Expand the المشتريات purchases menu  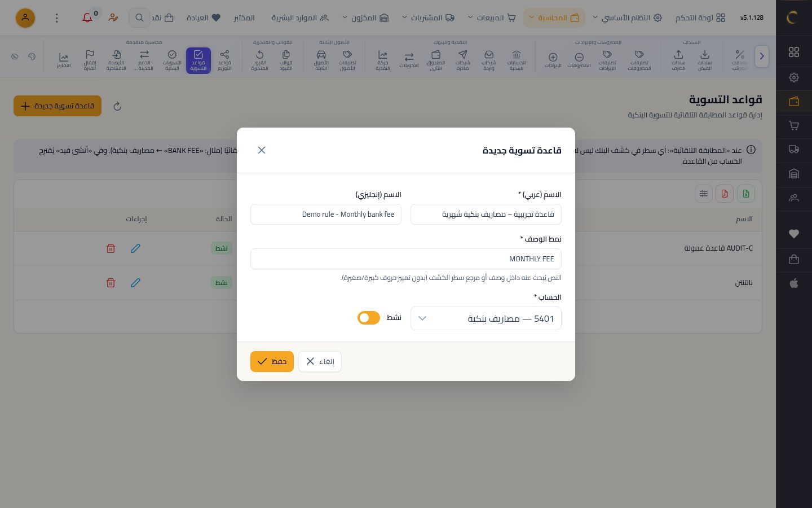point(429,18)
